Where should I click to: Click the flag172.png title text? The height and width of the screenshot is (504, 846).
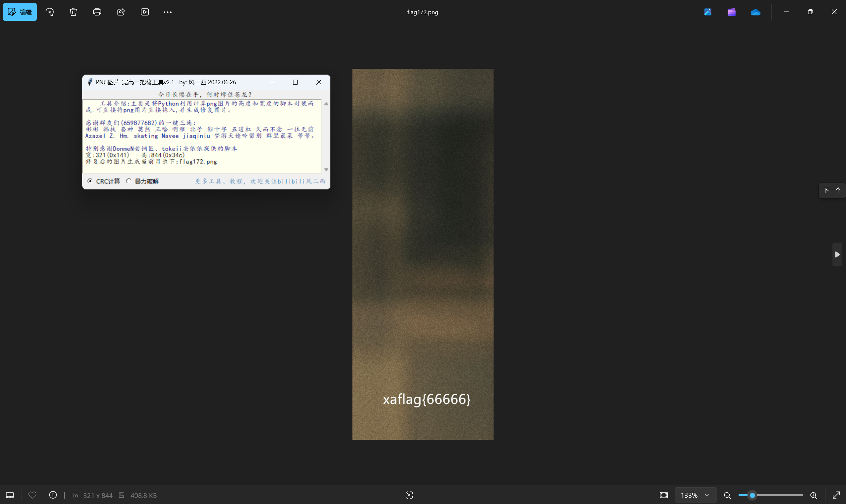point(423,12)
